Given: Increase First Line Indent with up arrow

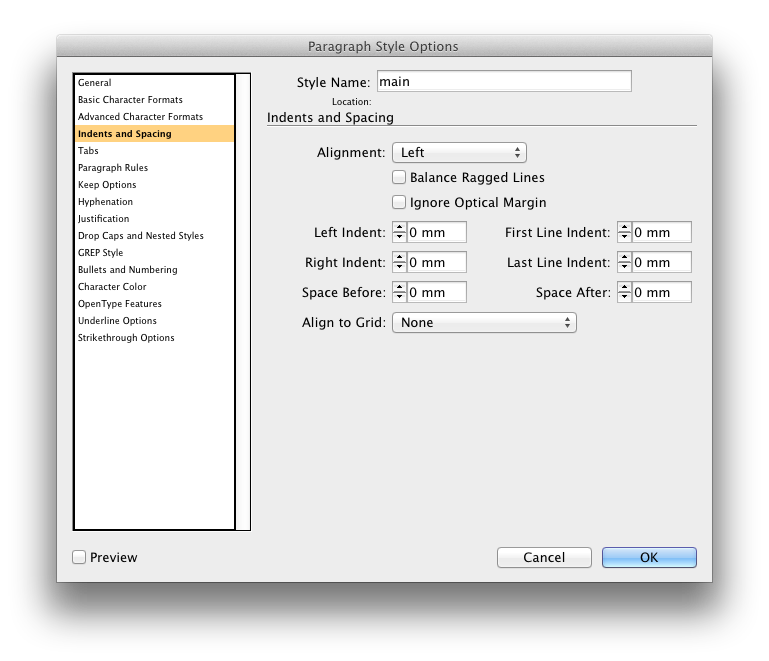Looking at the screenshot, I should [624, 228].
